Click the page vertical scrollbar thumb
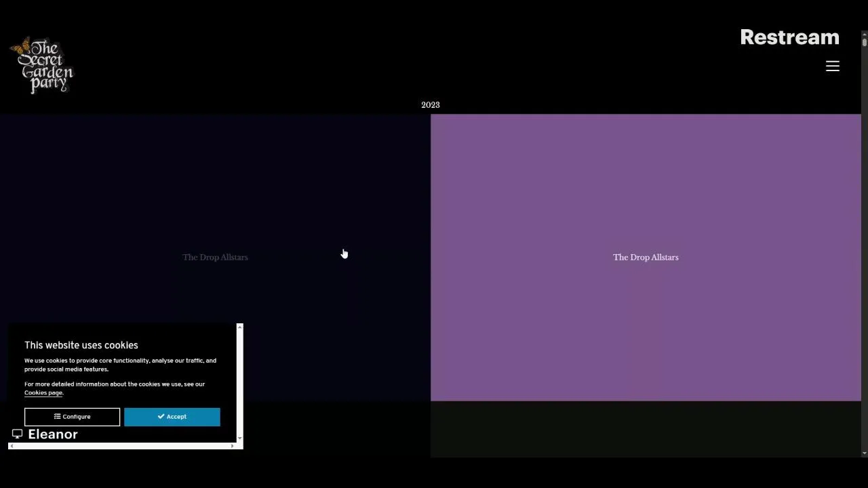Screen dimensions: 868x488 (865, 41)
